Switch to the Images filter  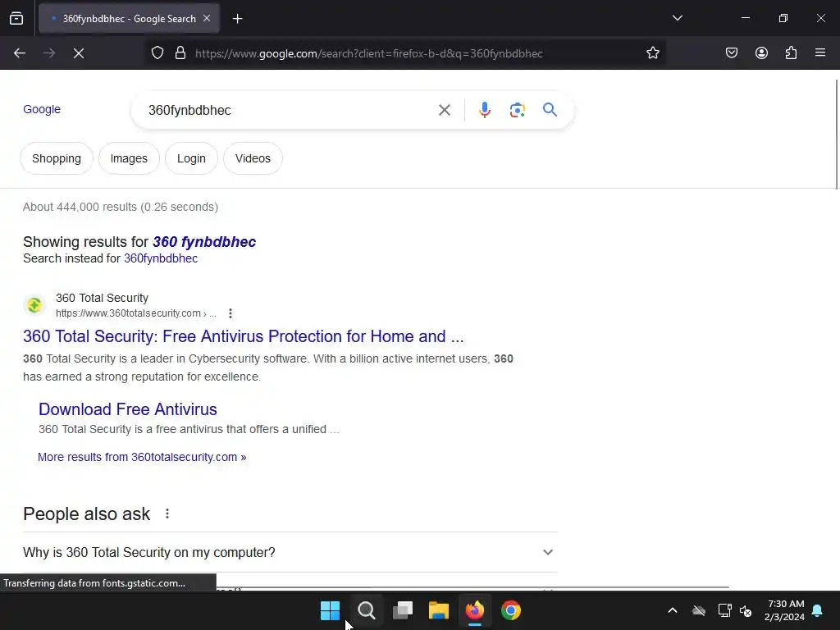129,158
